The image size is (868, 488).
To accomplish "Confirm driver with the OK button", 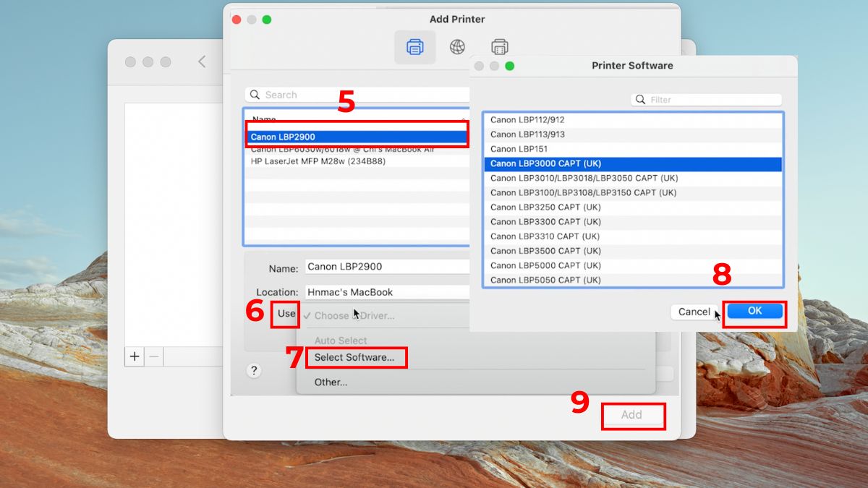I will coord(754,311).
